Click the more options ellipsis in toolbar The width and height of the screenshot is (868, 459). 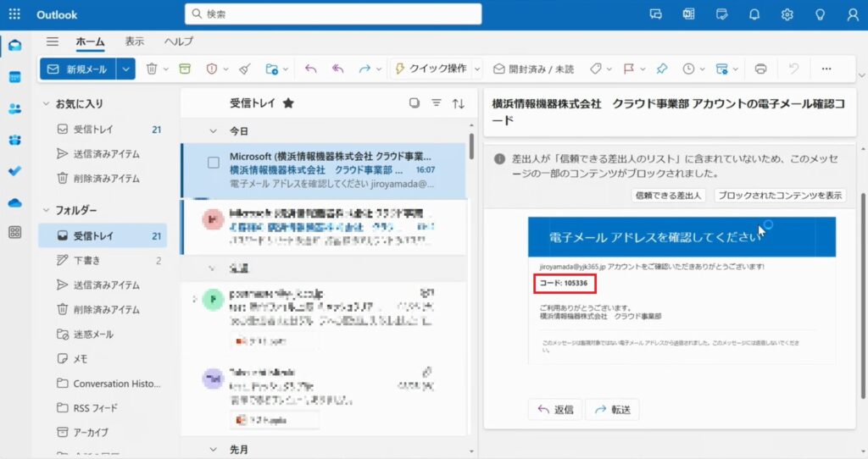(826, 69)
